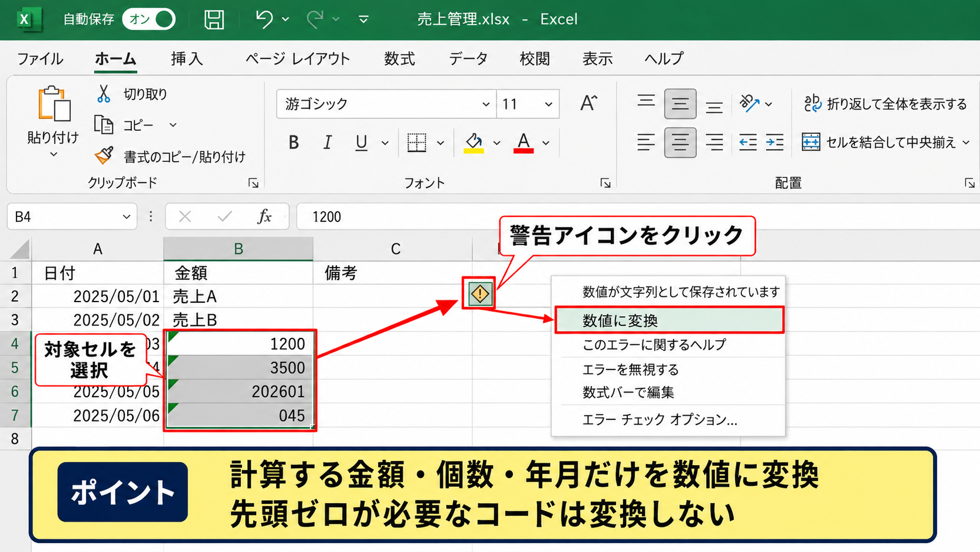Expand the 貼り付け options arrow

tap(53, 154)
